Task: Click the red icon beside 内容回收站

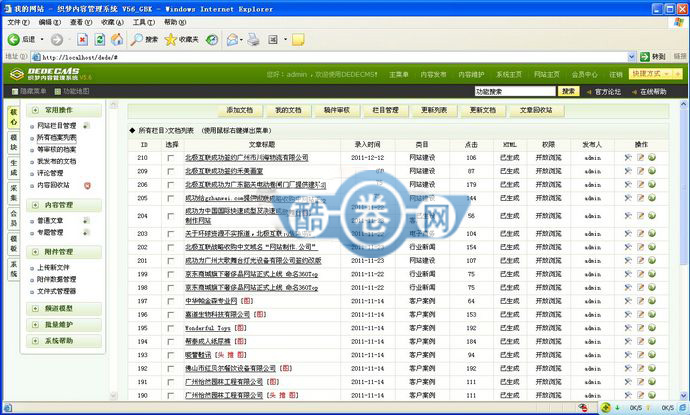Action: coord(87,186)
